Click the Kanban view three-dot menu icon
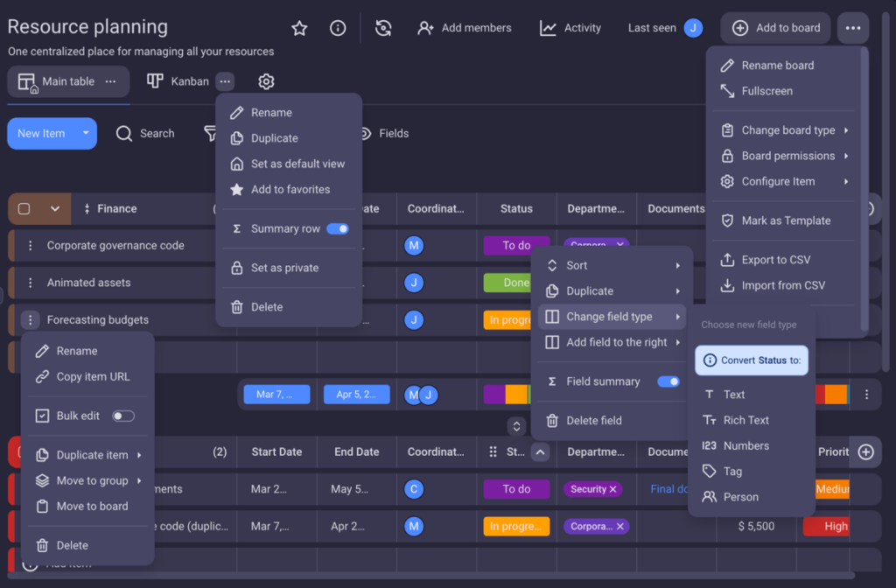Viewport: 896px width, 588px height. click(226, 81)
